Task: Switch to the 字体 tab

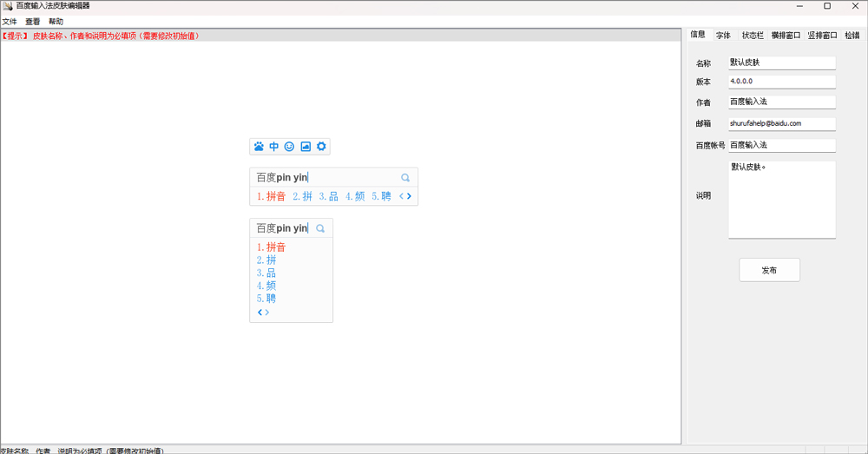Action: pyautogui.click(x=724, y=36)
